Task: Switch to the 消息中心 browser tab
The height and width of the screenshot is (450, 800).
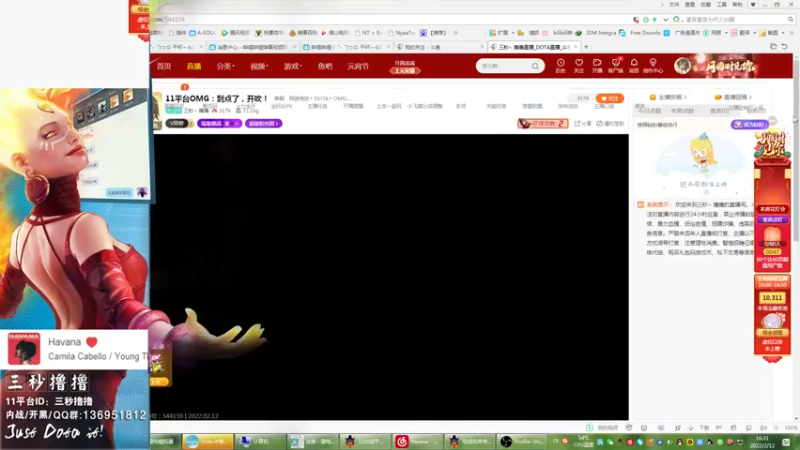Action: click(252, 47)
